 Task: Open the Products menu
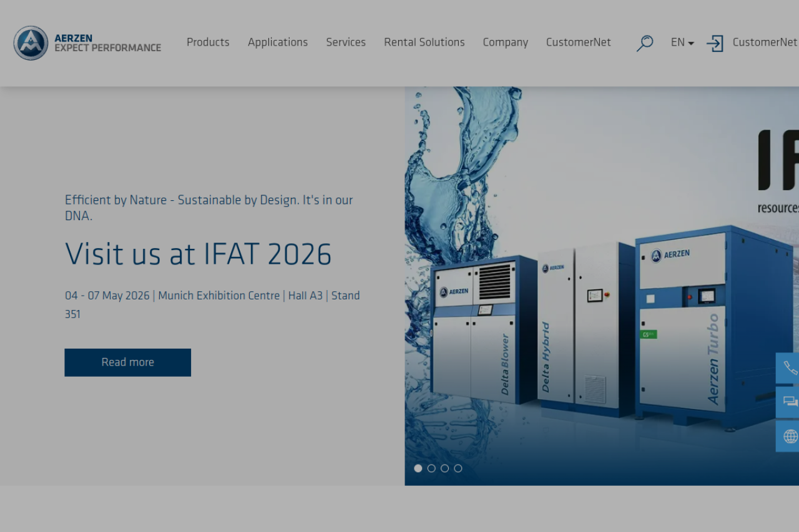pos(208,42)
